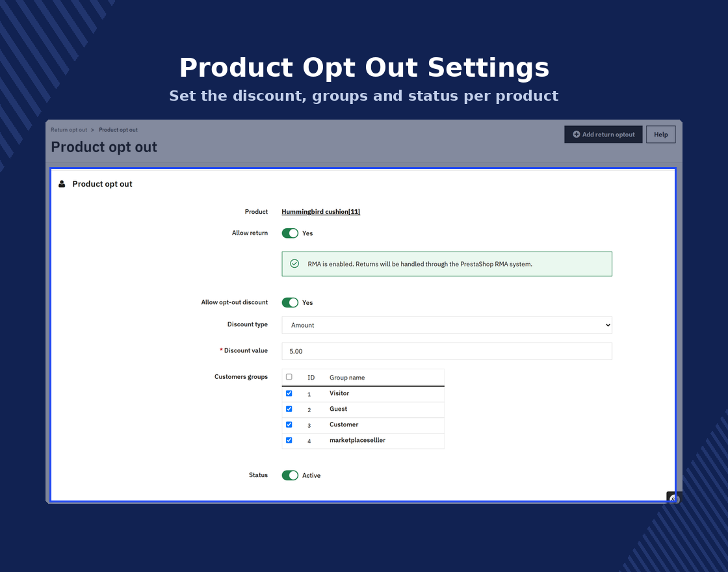Viewport: 728px width, 572px height.
Task: Check the select-all groups header checkbox
Action: (289, 377)
